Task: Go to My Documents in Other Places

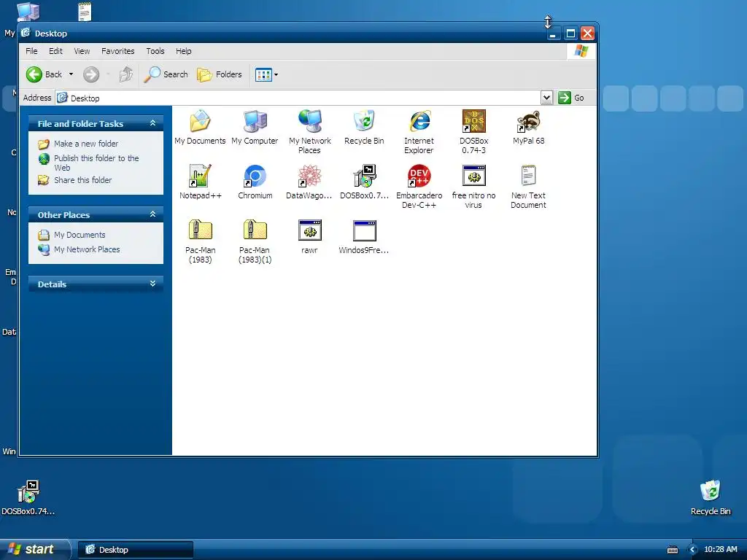Action: [80, 235]
